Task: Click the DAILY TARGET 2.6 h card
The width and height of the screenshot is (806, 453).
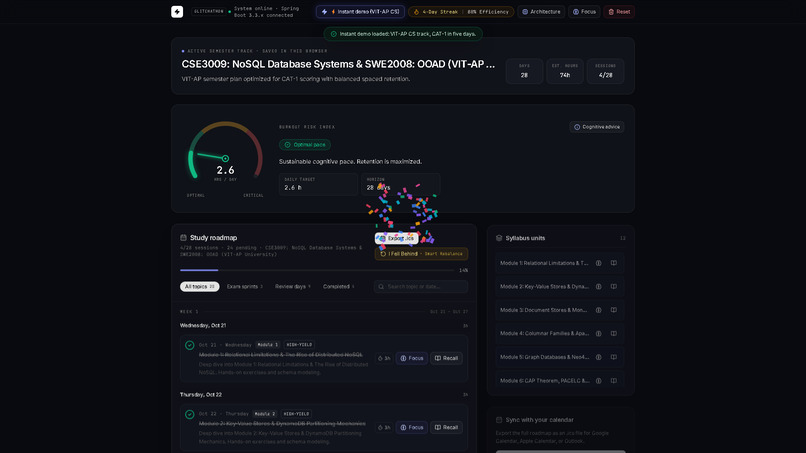Action: pos(318,184)
